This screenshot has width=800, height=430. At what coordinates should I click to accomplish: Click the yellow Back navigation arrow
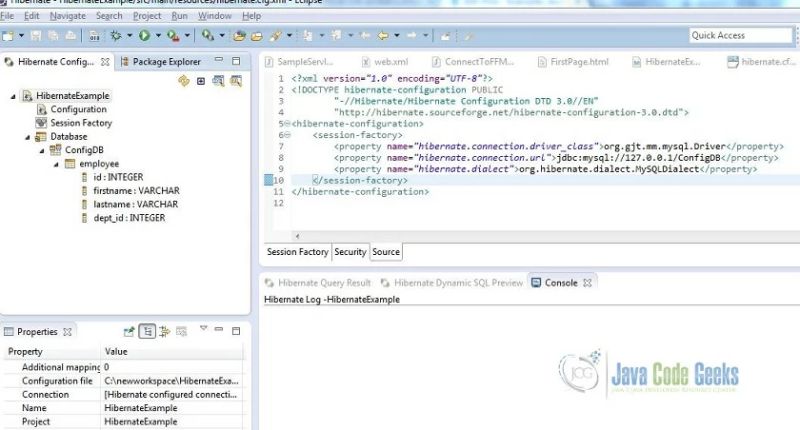coord(383,36)
